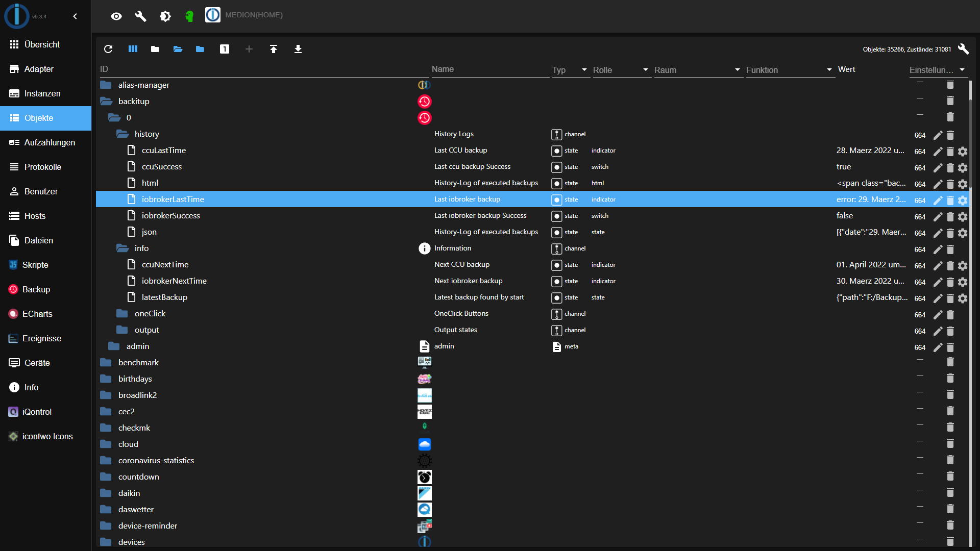Collapse the history folder

point(122,134)
